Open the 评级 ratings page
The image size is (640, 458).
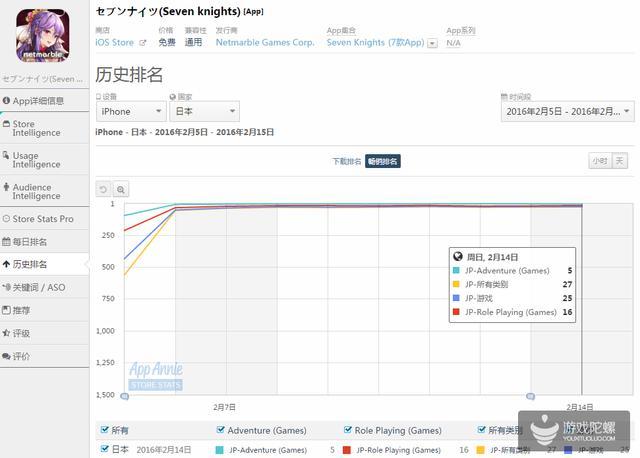pos(44,333)
